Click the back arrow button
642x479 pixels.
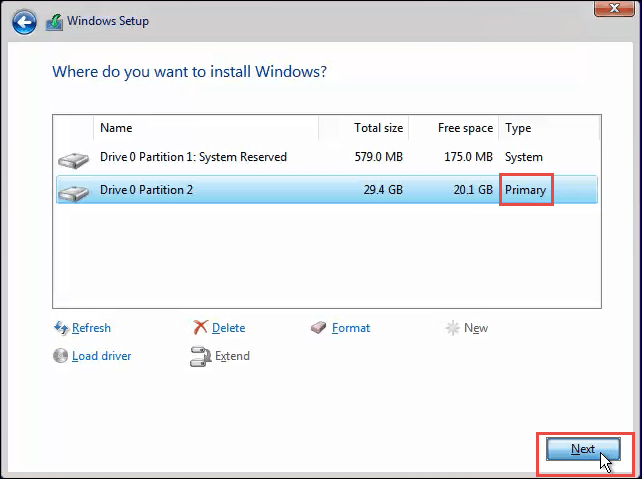[x=26, y=21]
